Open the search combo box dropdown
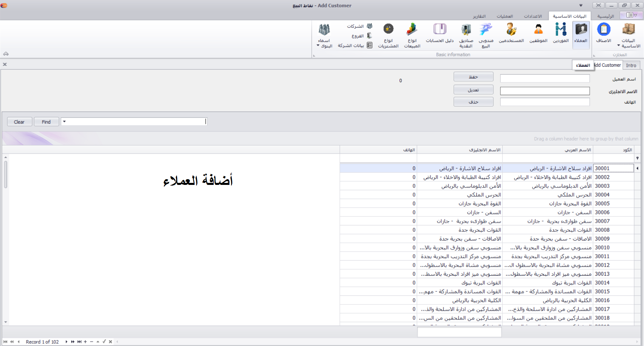Screen dimensions: 644x346 click(x=65, y=122)
